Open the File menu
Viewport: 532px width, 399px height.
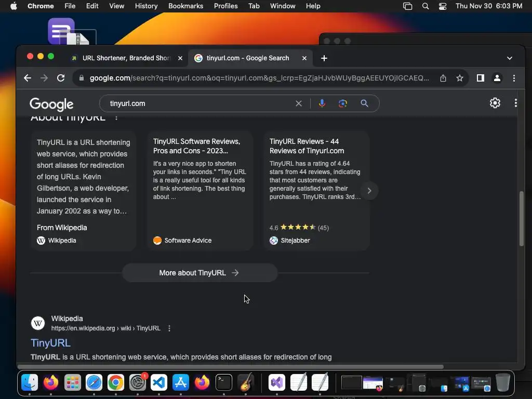click(x=70, y=6)
